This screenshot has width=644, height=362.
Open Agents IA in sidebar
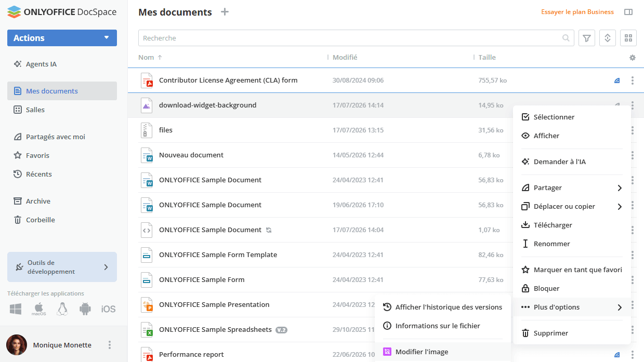click(x=62, y=64)
